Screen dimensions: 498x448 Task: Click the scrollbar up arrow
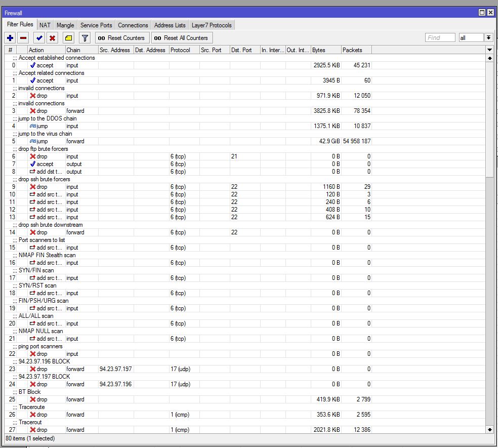pos(489,58)
